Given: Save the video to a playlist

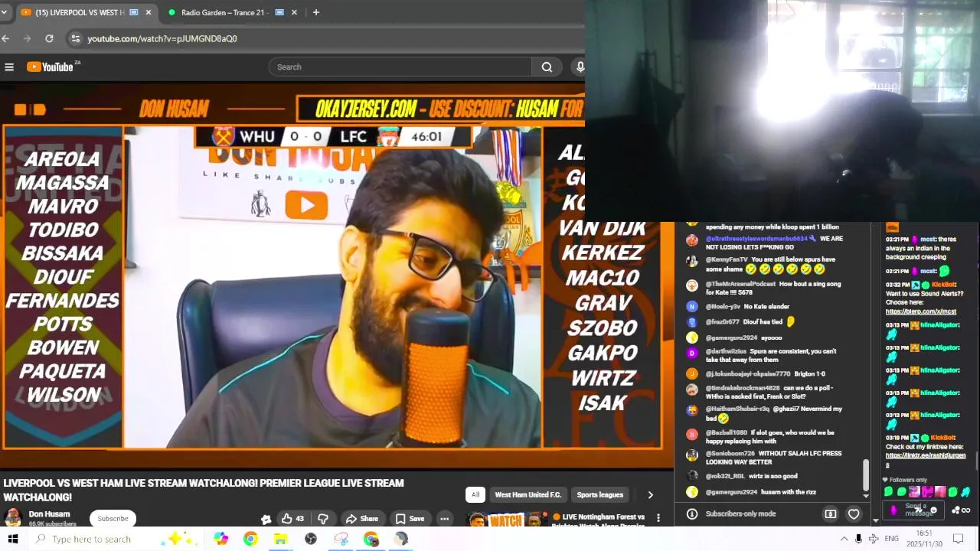Looking at the screenshot, I should click(410, 518).
